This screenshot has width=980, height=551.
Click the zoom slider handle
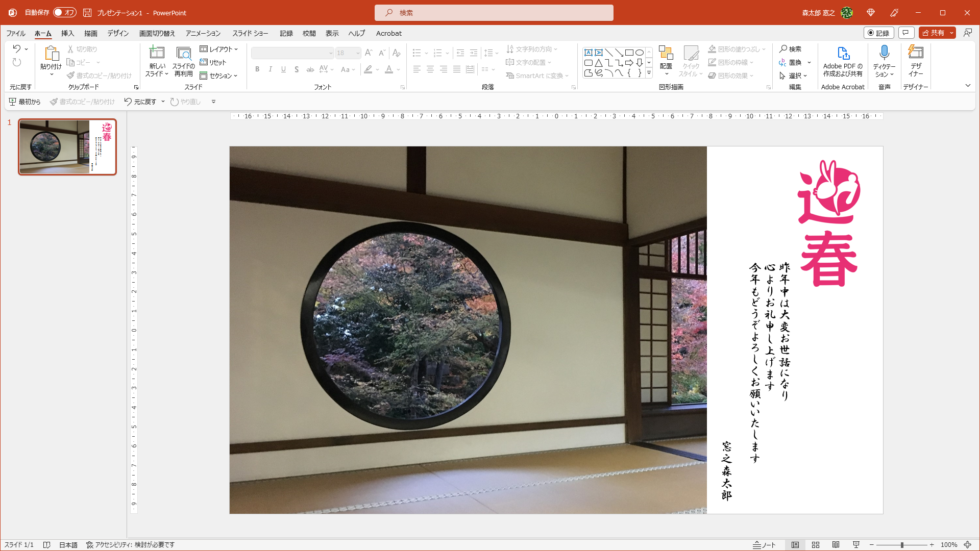tap(902, 545)
